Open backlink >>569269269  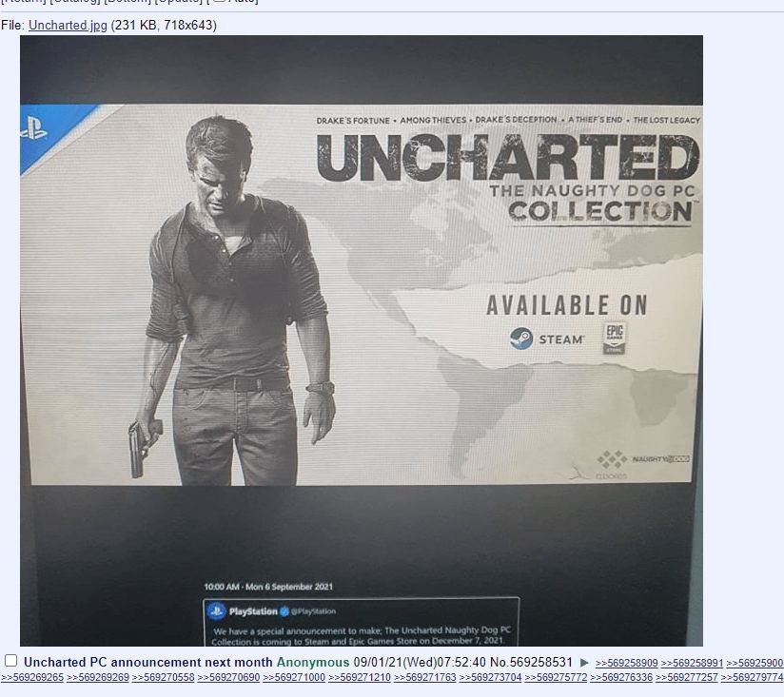click(x=97, y=678)
